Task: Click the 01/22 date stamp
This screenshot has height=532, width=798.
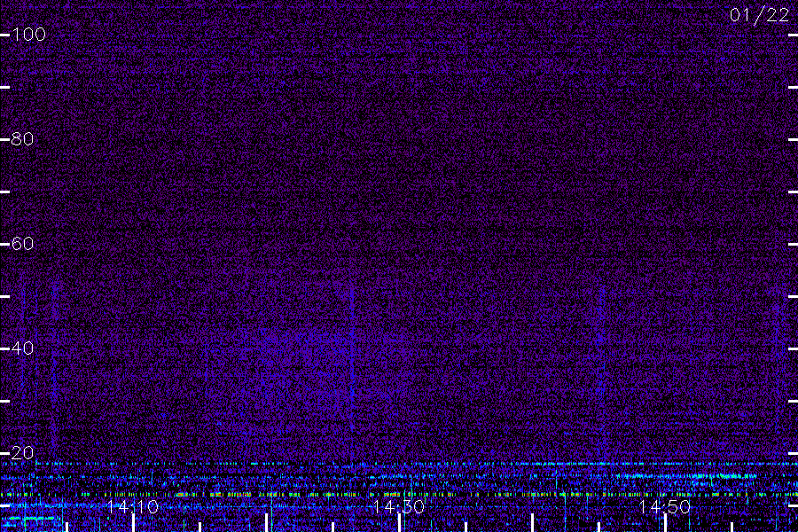Action: coord(759,15)
